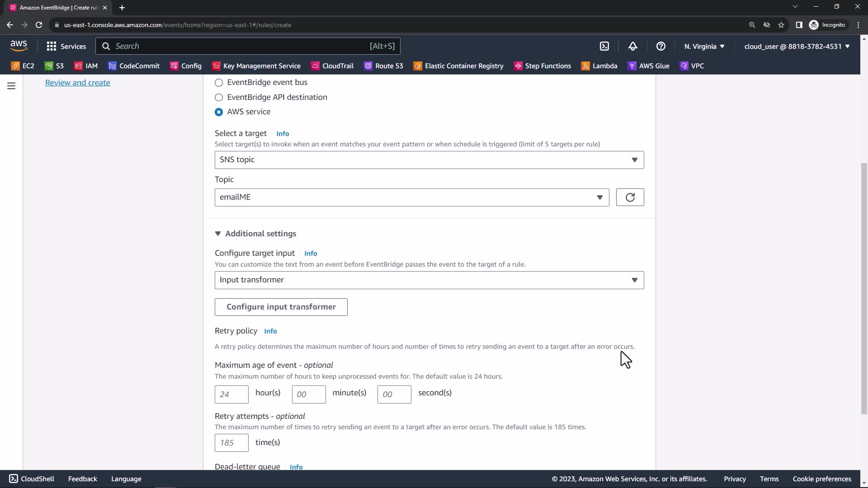
Task: Open the side navigation hamburger menu
Action: pyautogui.click(x=11, y=86)
